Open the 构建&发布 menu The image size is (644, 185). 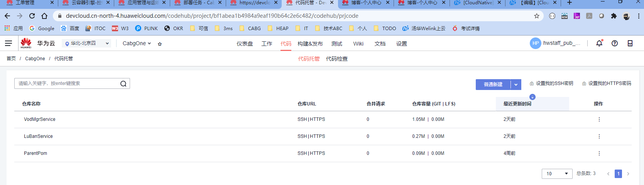[310, 44]
